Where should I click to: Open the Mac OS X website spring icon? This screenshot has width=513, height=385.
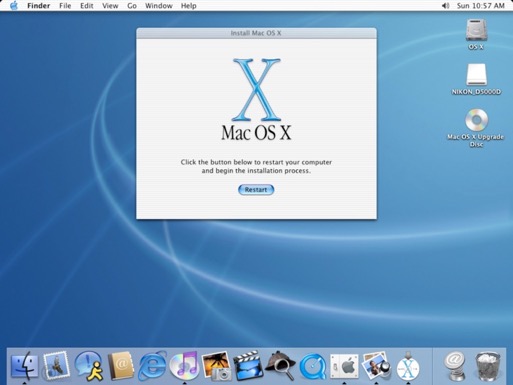point(454,366)
